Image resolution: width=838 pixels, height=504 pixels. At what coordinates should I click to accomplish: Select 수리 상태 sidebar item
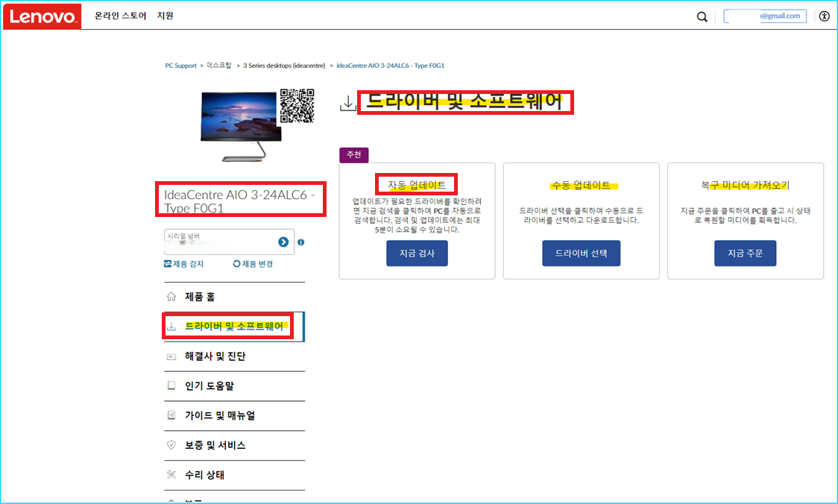click(234, 475)
